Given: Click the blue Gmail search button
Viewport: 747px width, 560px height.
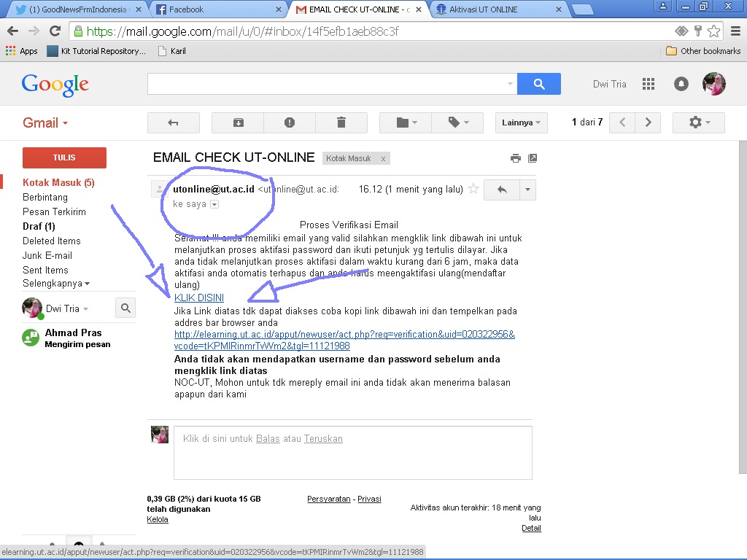Looking at the screenshot, I should [x=539, y=84].
